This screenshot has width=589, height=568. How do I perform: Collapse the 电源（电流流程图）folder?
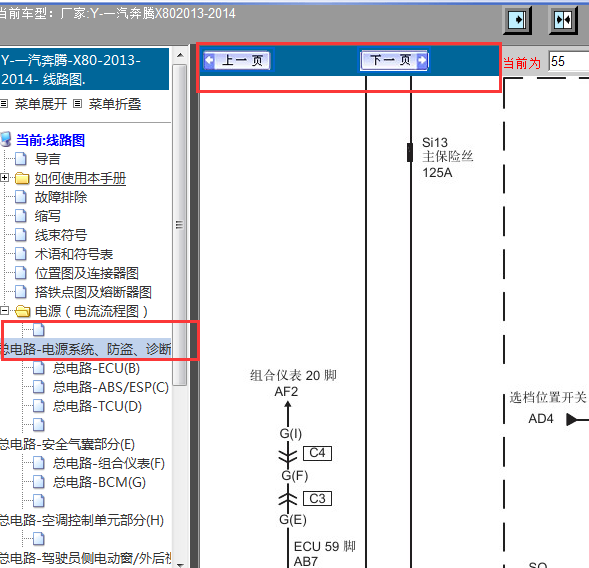5,311
